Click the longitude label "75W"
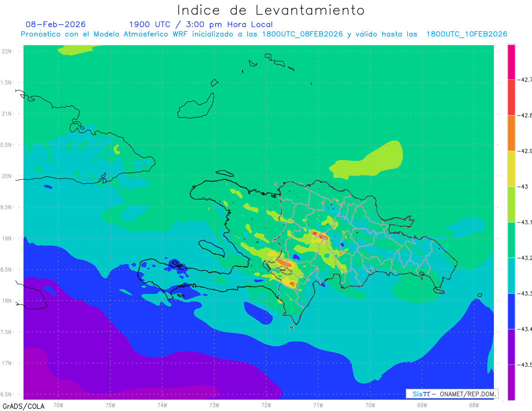Image resolution: width=532 pixels, height=411 pixels. pyautogui.click(x=110, y=404)
